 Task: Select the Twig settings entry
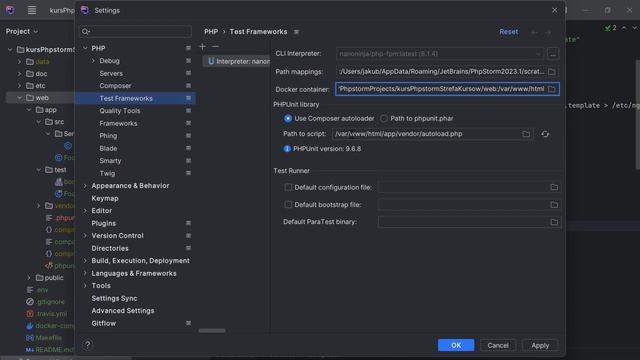(x=107, y=173)
